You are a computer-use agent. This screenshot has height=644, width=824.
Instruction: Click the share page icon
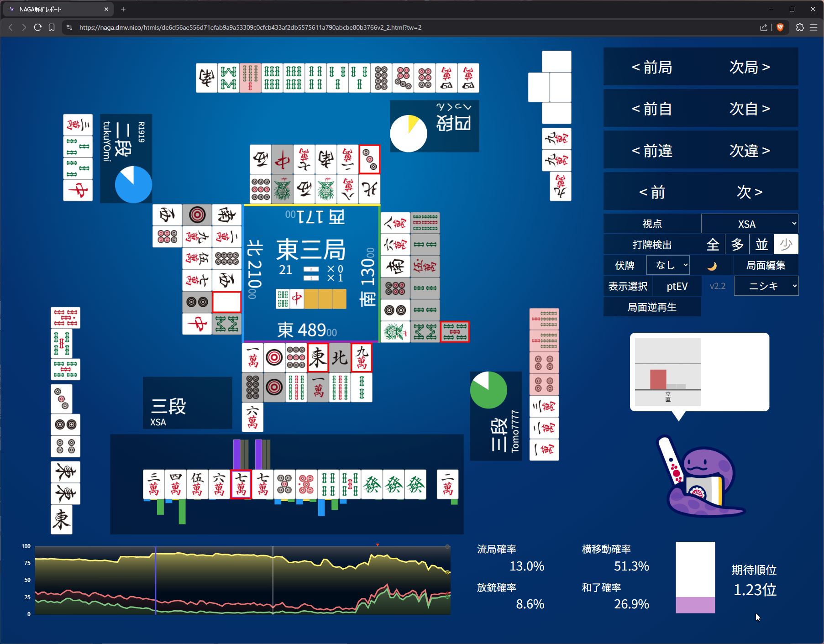[763, 27]
